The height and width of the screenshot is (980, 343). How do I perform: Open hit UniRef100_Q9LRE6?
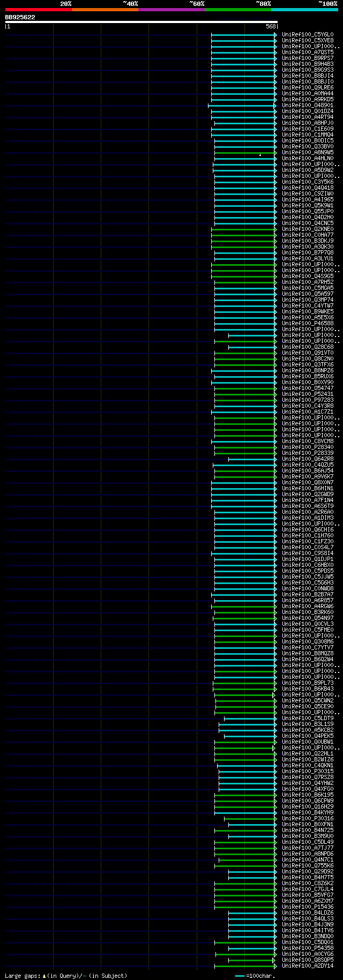[x=308, y=87]
